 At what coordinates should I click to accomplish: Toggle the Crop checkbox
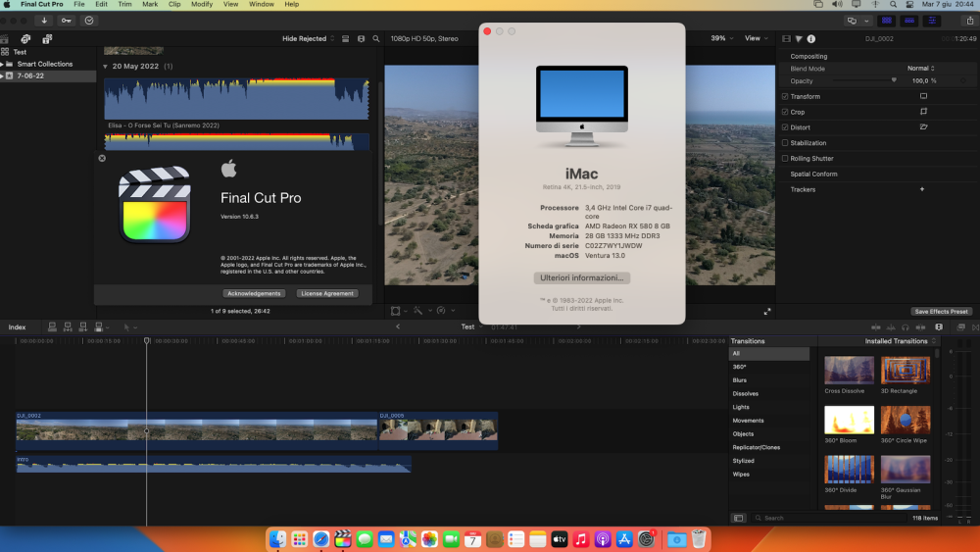tap(785, 112)
